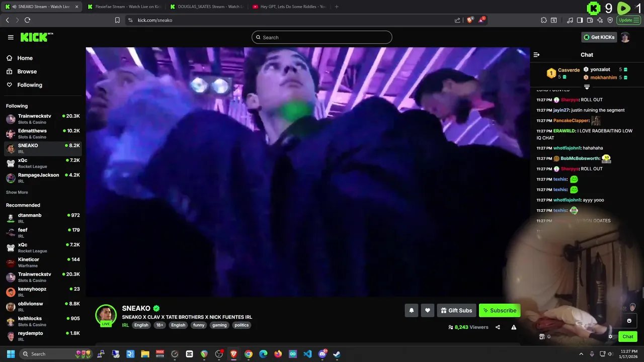Image resolution: width=644 pixels, height=362 pixels.
Task: Share the stream using the share icon
Action: [498, 327]
